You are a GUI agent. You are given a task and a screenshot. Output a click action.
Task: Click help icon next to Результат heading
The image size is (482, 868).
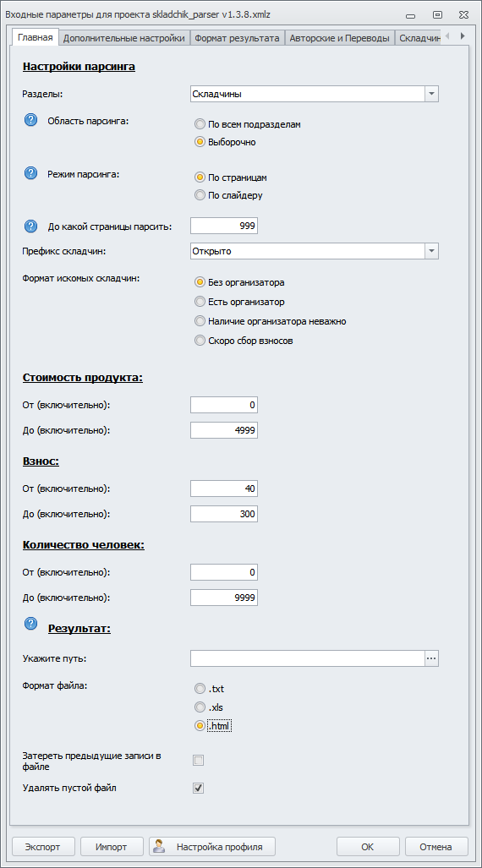(30, 624)
